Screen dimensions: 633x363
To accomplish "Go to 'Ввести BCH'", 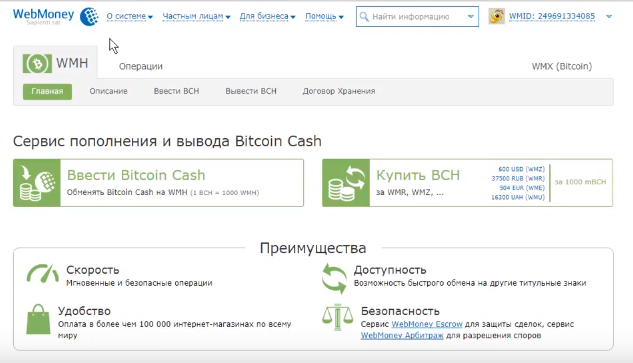I will click(176, 91).
